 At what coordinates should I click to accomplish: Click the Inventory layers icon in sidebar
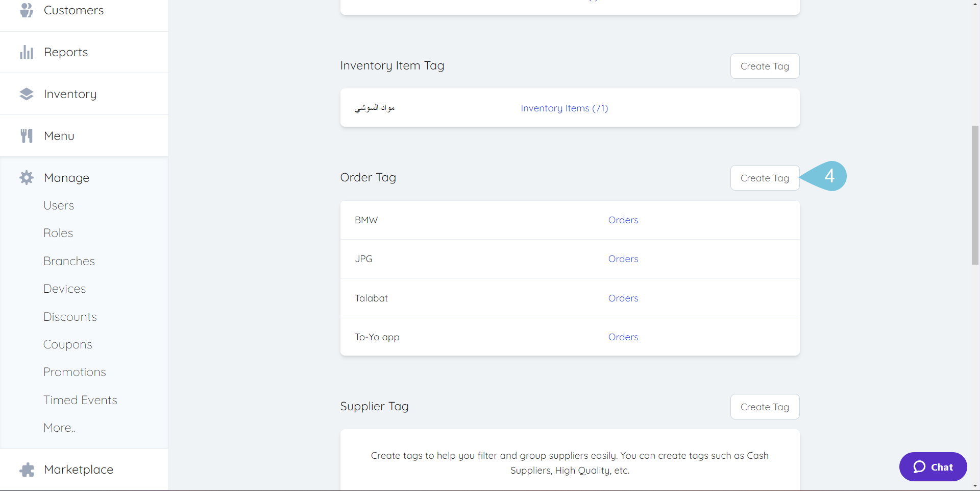[26, 93]
